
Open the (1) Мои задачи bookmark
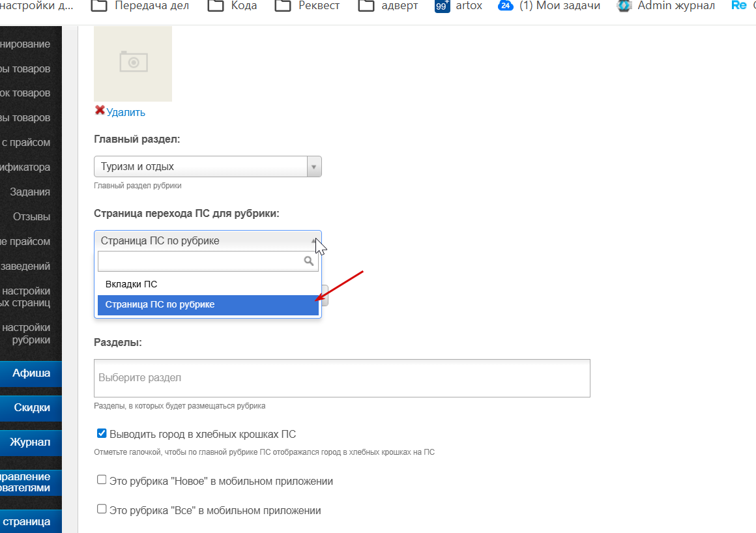point(549,6)
